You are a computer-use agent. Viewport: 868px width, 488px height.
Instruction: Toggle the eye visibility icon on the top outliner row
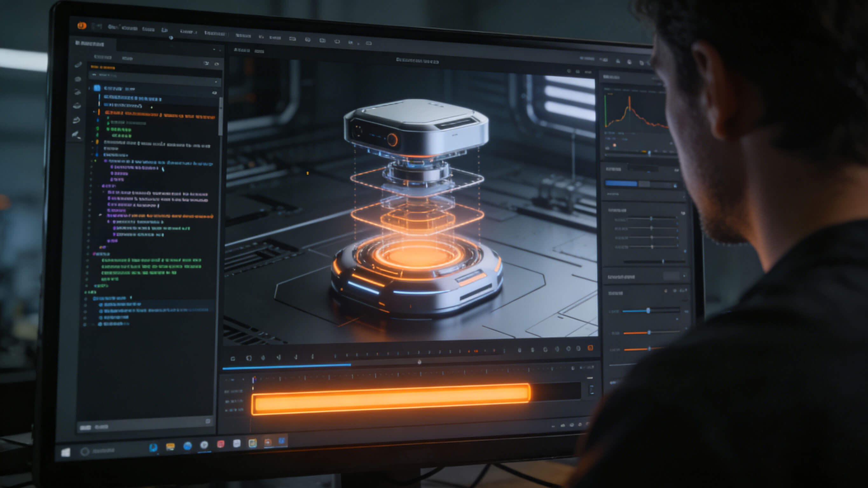[214, 93]
